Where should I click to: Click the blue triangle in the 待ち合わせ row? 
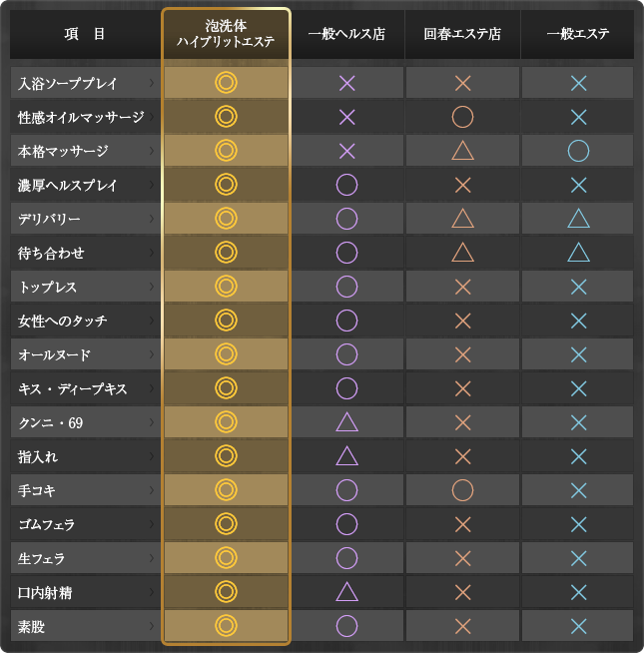tap(578, 253)
